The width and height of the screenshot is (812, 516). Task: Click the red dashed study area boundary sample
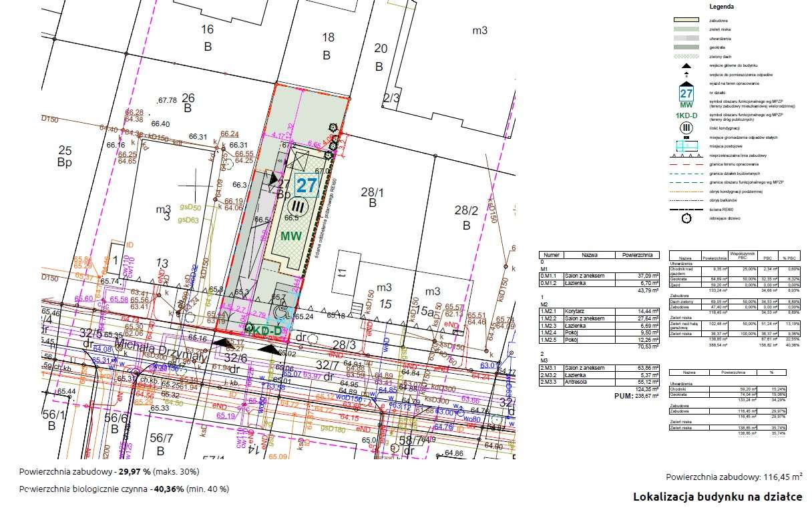686,165
